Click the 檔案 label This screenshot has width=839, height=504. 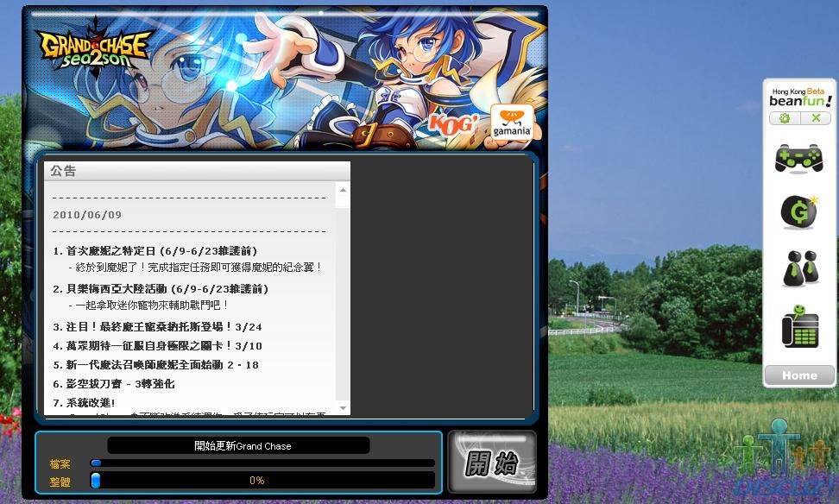point(60,464)
